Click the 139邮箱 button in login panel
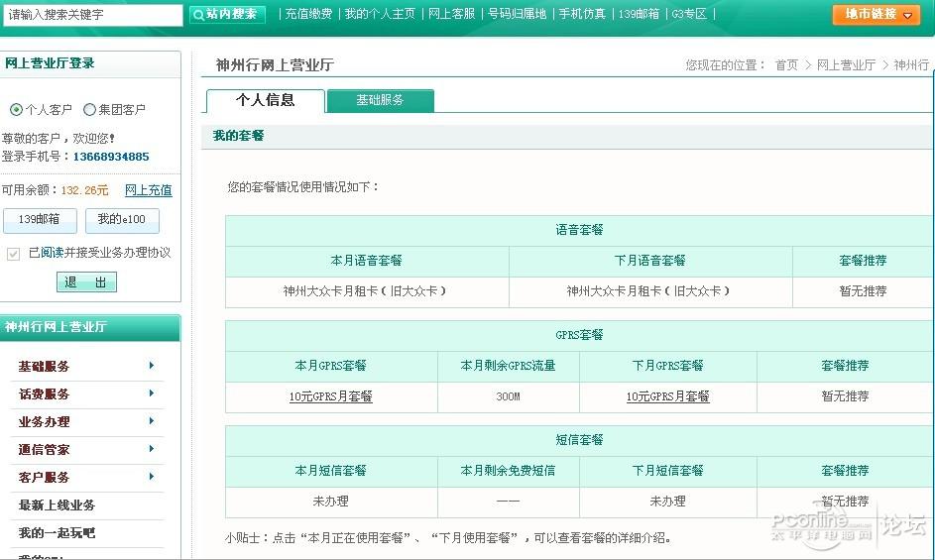Image resolution: width=935 pixels, height=560 pixels. 40,220
